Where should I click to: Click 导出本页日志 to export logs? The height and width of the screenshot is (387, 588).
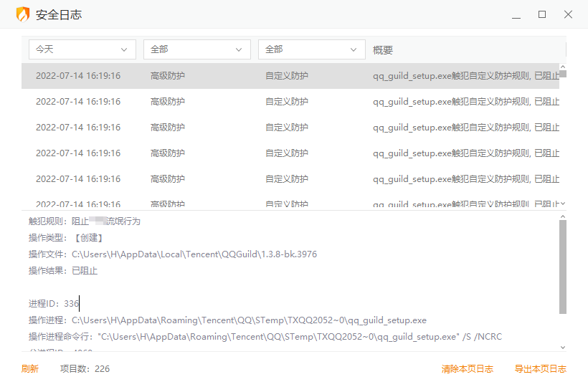540,369
